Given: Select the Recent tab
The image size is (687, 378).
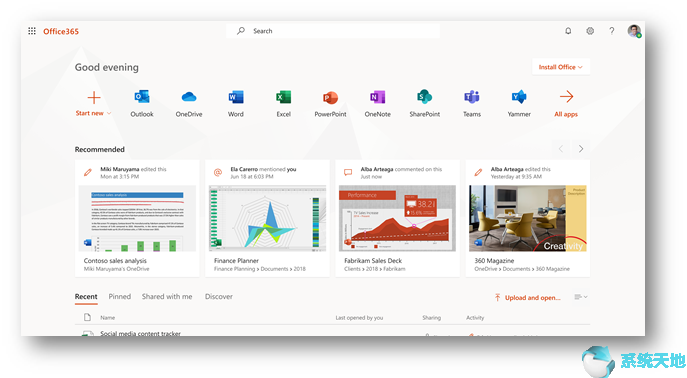Looking at the screenshot, I should [86, 297].
